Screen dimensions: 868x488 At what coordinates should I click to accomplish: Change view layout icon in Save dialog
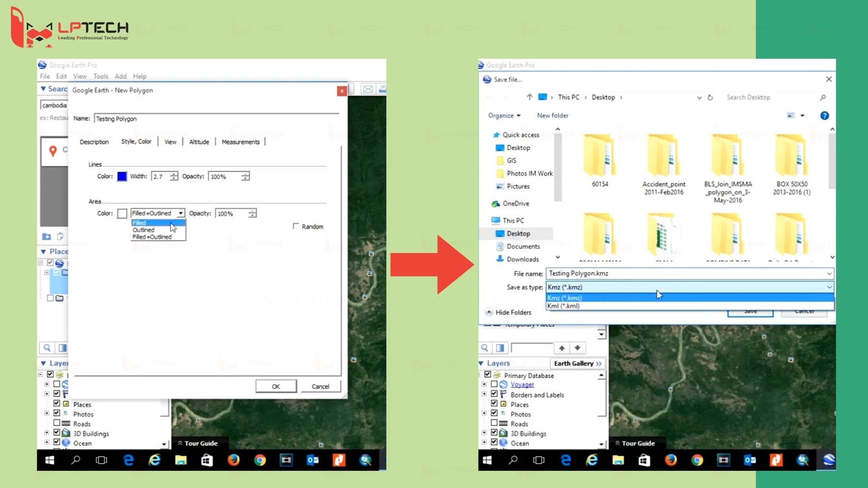[x=791, y=116]
